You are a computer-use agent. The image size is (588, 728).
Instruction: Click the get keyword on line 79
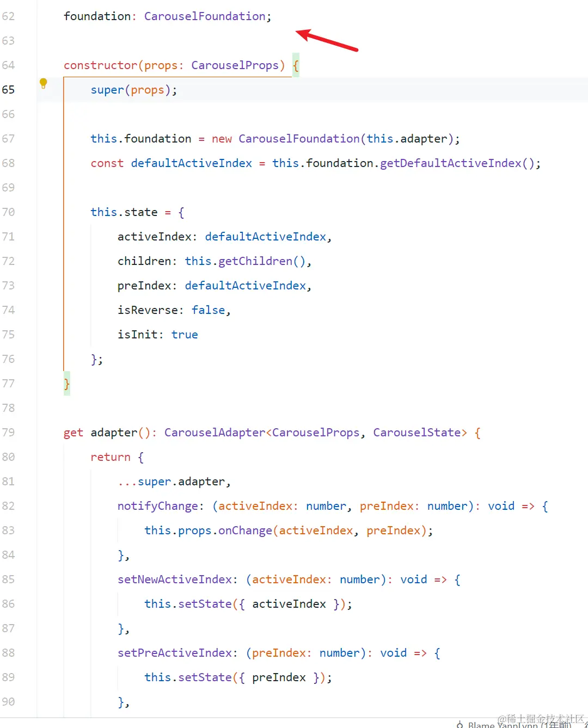coord(73,433)
